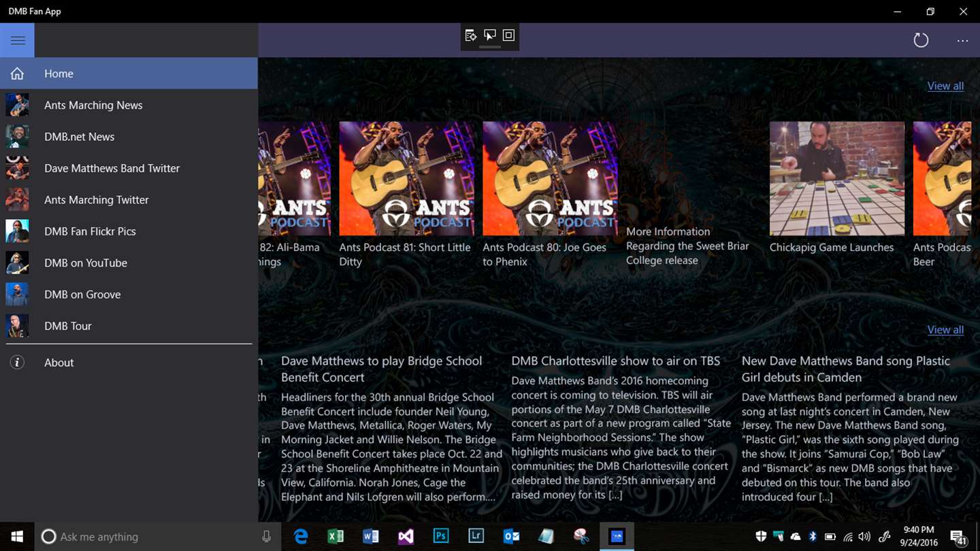Open the DMB Tour section
980x551 pixels.
click(129, 326)
